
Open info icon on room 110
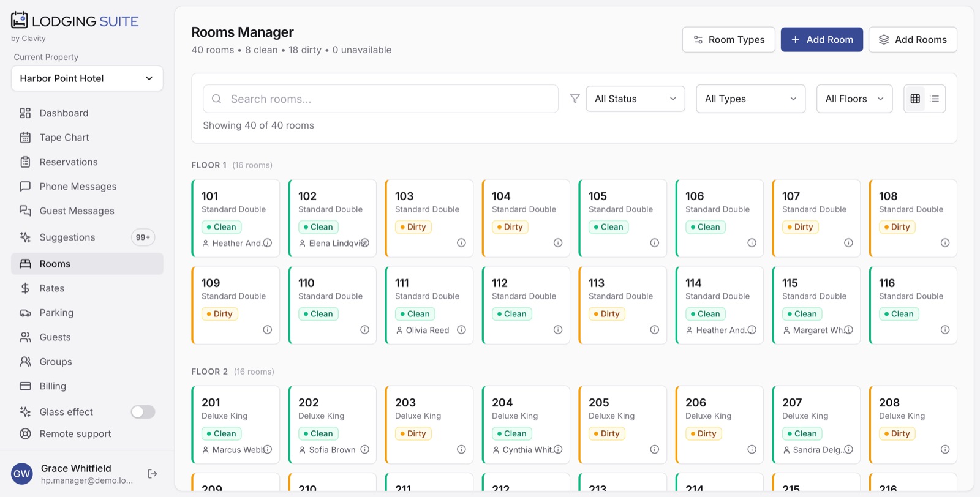364,330
